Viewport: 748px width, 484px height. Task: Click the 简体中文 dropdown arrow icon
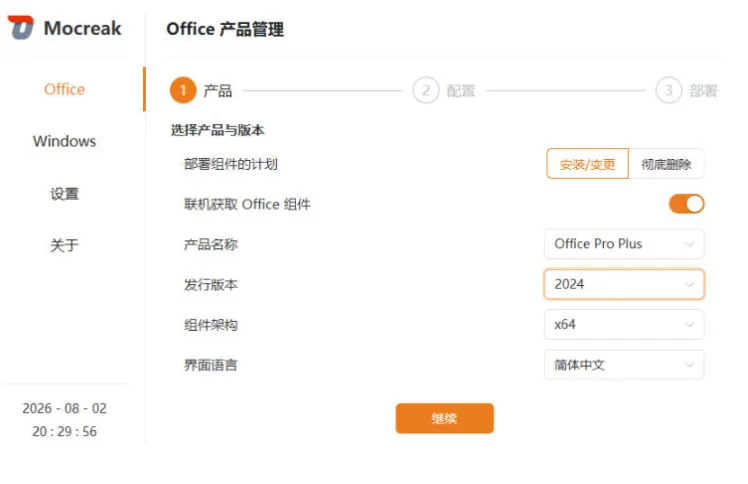(689, 365)
